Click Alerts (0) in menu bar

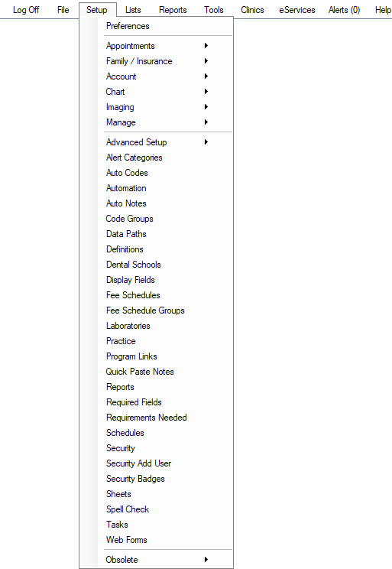344,10
